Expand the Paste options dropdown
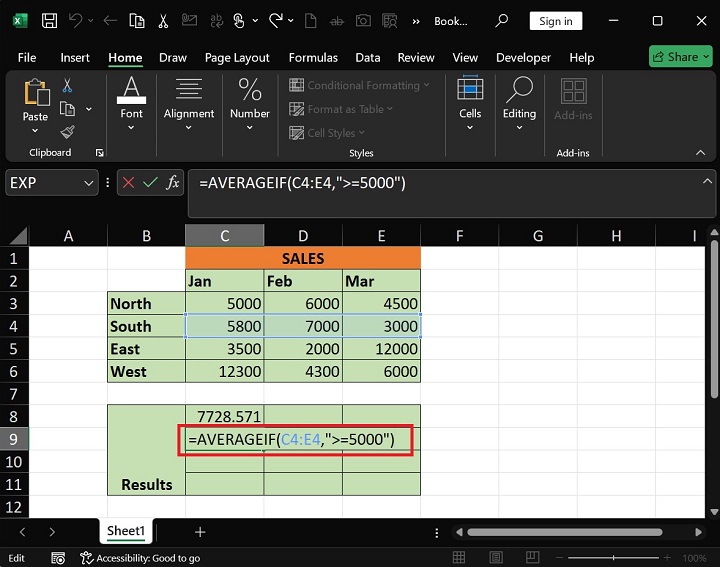The image size is (720, 567). pyautogui.click(x=35, y=131)
